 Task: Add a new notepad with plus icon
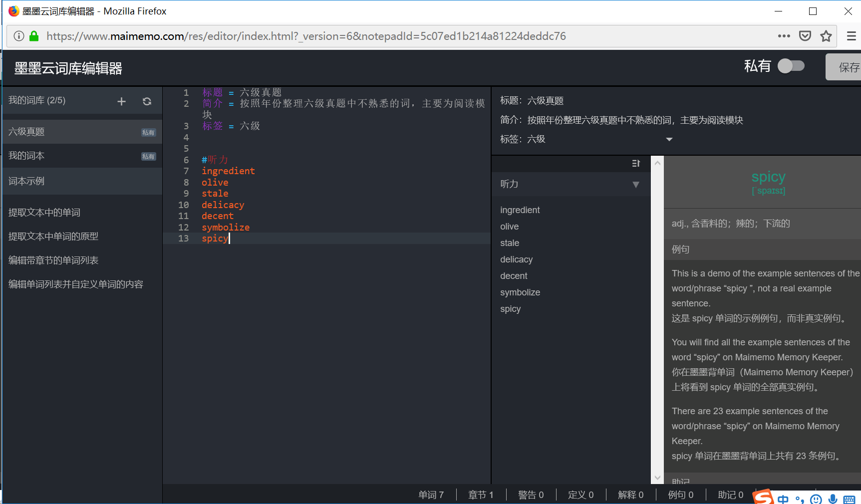[x=121, y=101]
